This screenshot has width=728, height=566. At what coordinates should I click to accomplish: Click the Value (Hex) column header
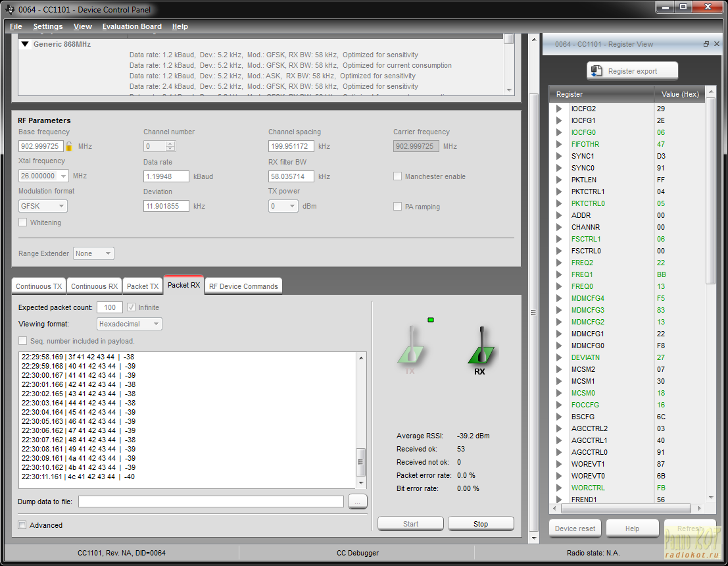[680, 94]
